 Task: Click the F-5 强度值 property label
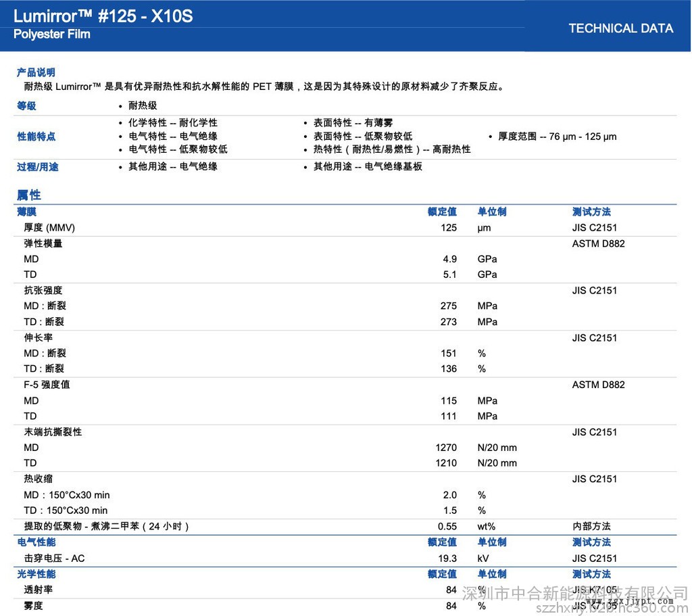(47, 385)
